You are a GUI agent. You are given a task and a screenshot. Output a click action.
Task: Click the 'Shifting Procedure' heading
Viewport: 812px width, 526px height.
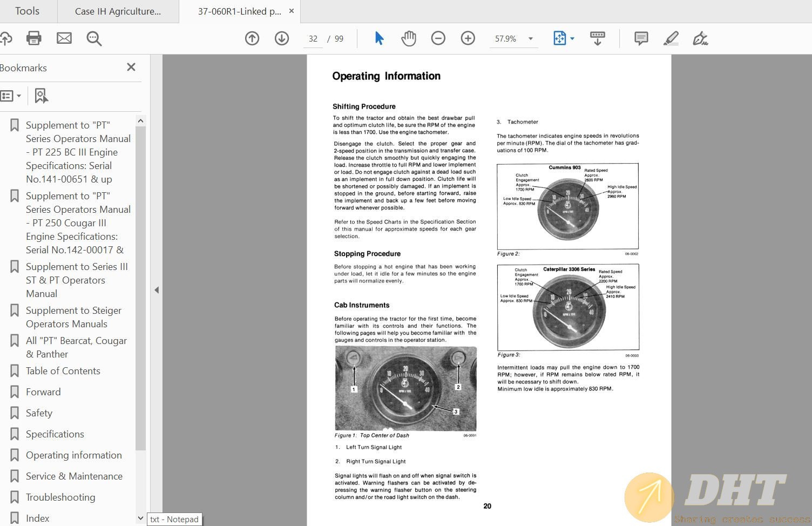pyautogui.click(x=364, y=106)
